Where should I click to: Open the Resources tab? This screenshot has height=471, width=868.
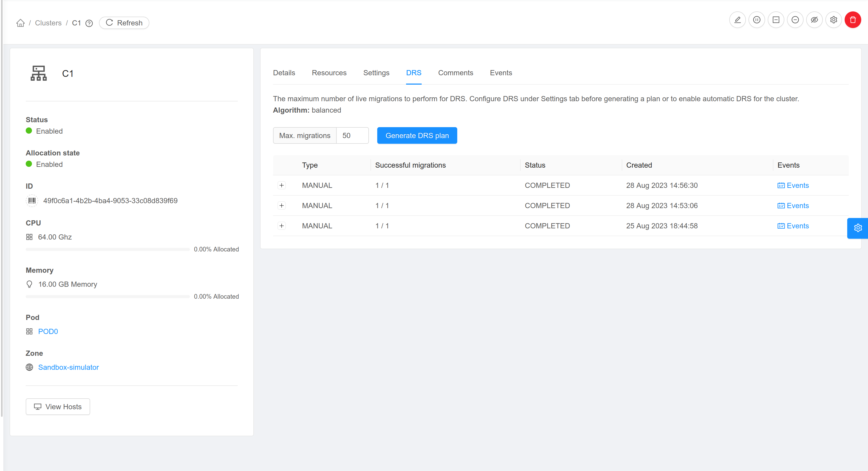pos(329,73)
